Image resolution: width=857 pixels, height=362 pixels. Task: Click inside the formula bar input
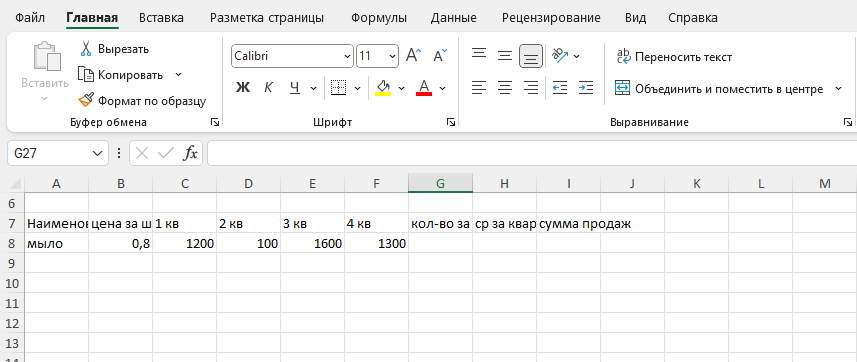coord(531,154)
